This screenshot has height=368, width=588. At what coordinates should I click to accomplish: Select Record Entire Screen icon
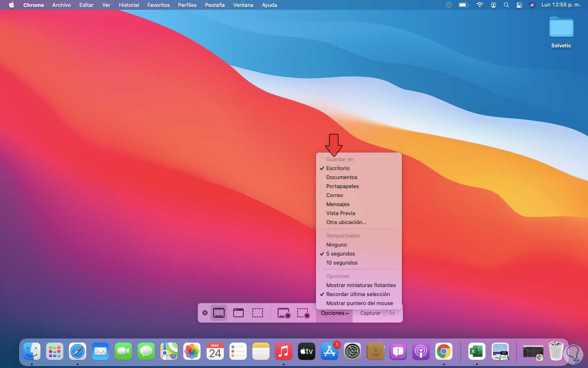pyautogui.click(x=284, y=313)
